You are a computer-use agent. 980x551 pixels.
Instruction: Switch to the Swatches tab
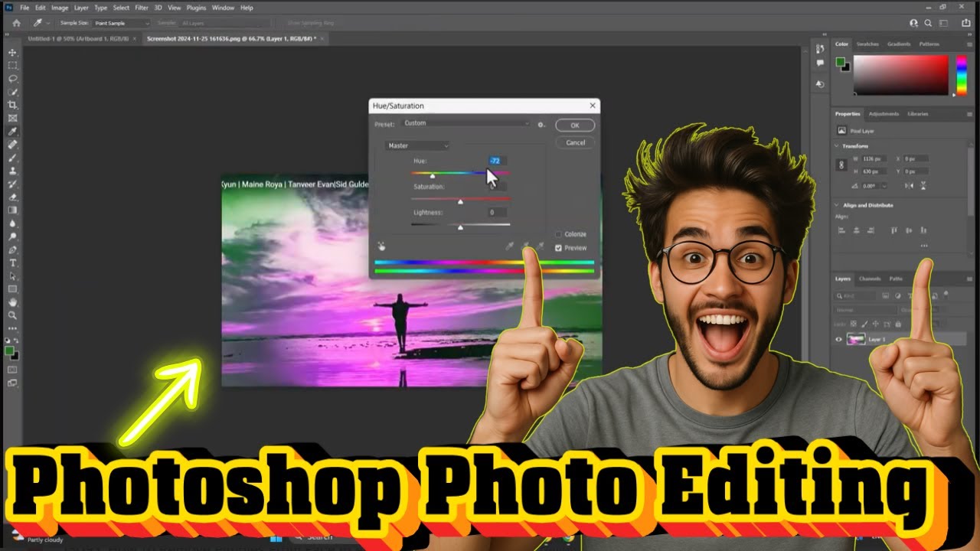(867, 44)
